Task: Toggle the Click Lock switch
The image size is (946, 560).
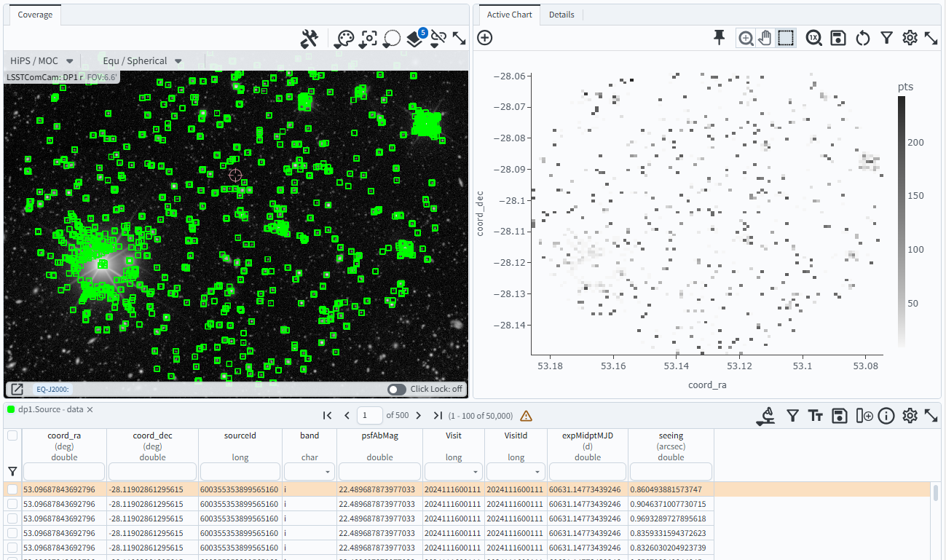Action: coord(397,389)
